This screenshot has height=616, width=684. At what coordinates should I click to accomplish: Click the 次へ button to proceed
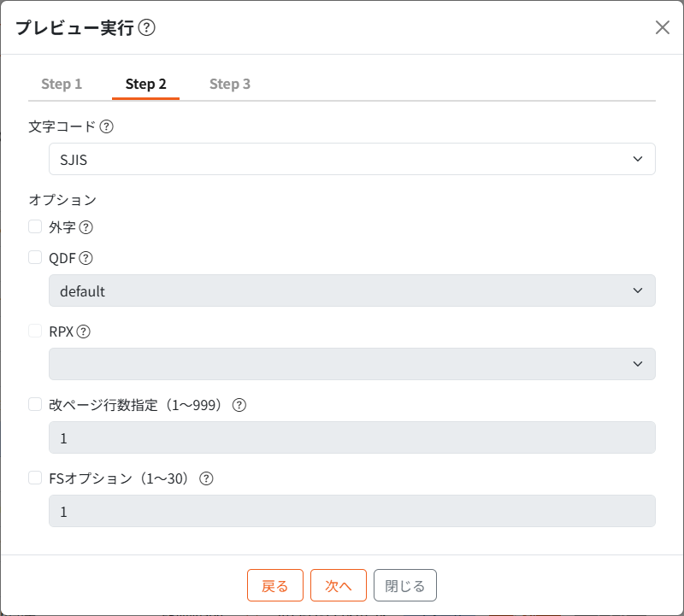point(338,584)
